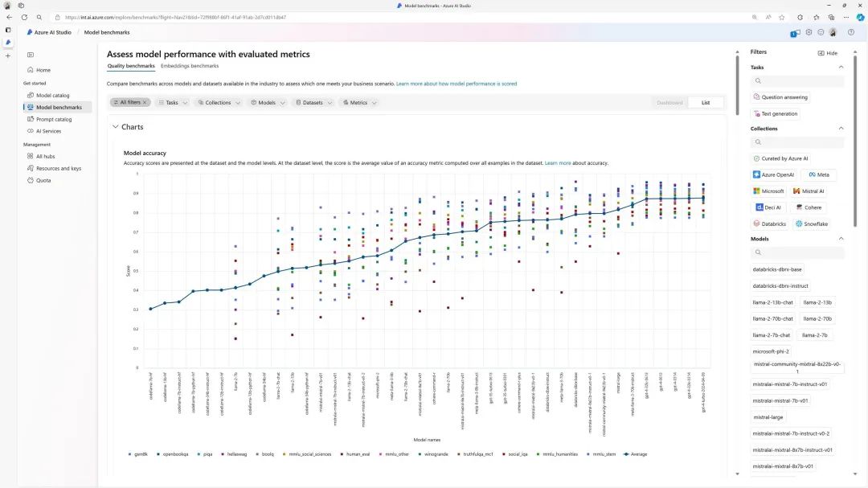Hide the Filters panel
The image size is (868, 488).
coord(828,53)
